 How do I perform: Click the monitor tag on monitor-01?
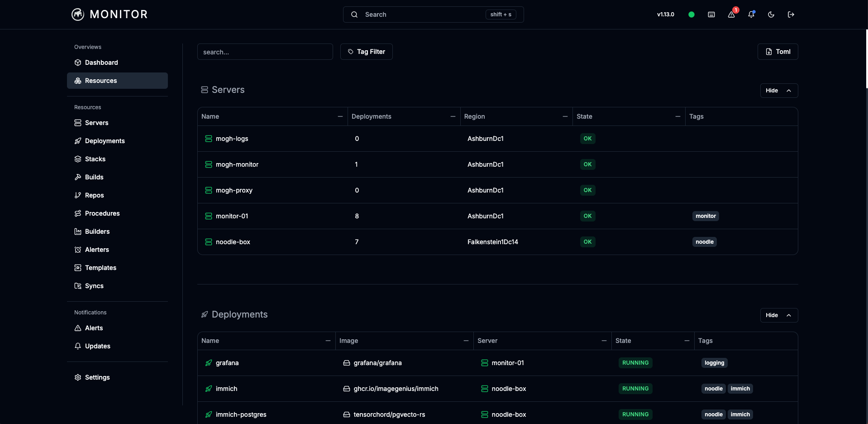[706, 216]
